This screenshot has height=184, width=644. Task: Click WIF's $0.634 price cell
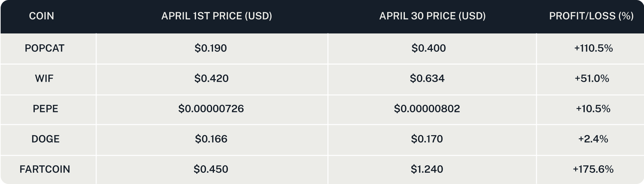(x=427, y=78)
